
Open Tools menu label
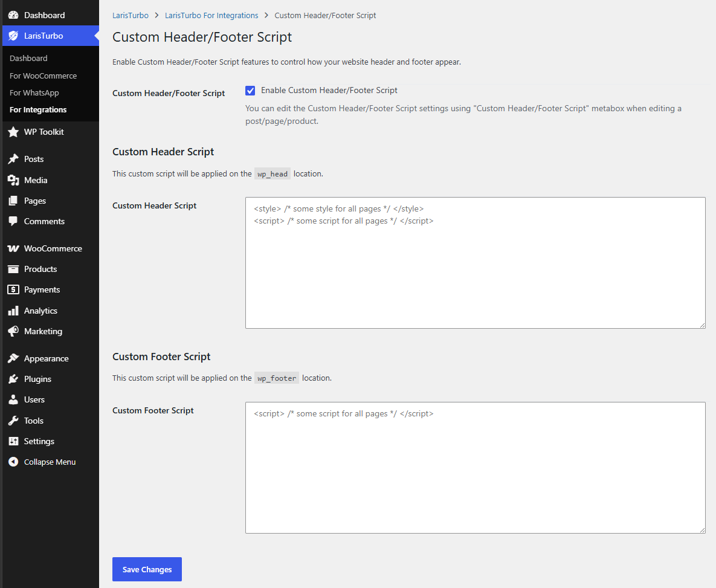pyautogui.click(x=34, y=421)
